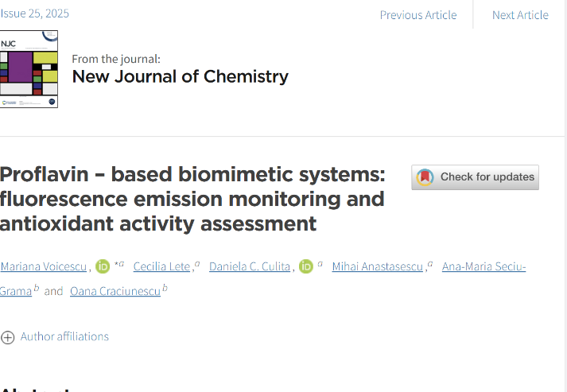
Task: Select author Oana Craciunescu
Action: 115,291
